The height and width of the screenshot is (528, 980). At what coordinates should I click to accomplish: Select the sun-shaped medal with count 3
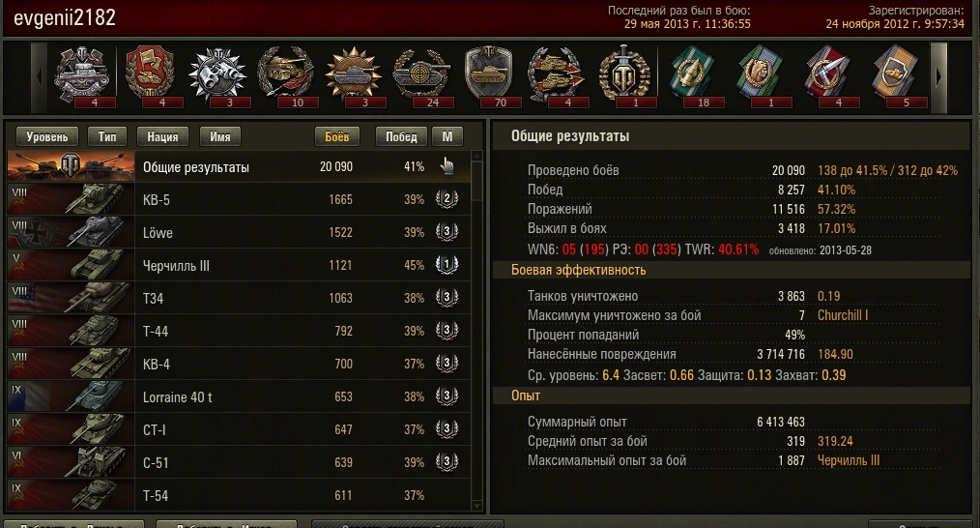(353, 76)
